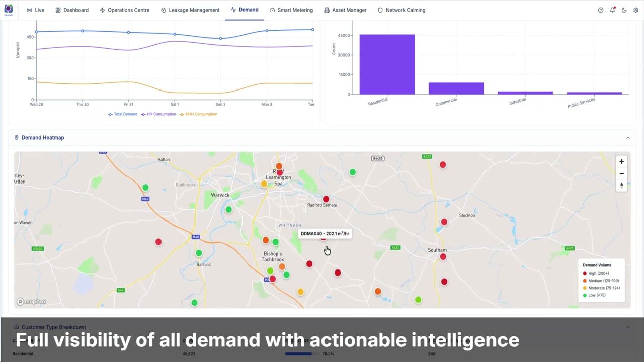Select green marker below Warwick label
This screenshot has height=362, width=644.
point(229,209)
